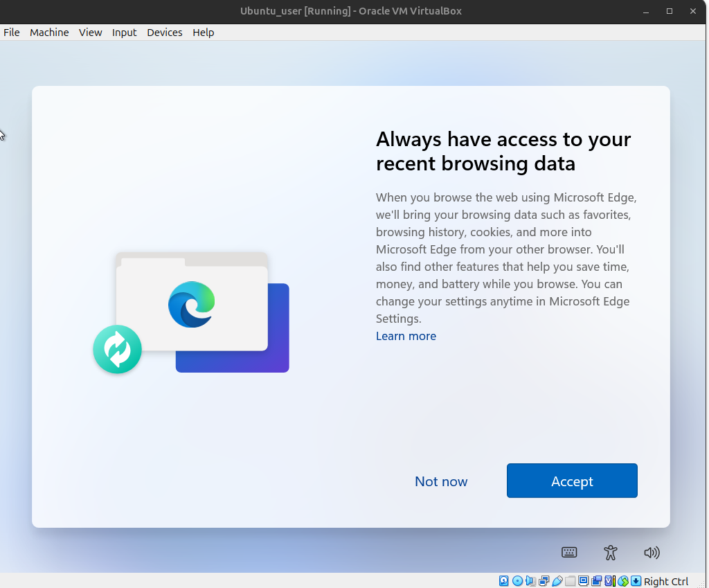The width and height of the screenshot is (709, 588).
Task: Click the network adapter status icon
Action: 544,581
